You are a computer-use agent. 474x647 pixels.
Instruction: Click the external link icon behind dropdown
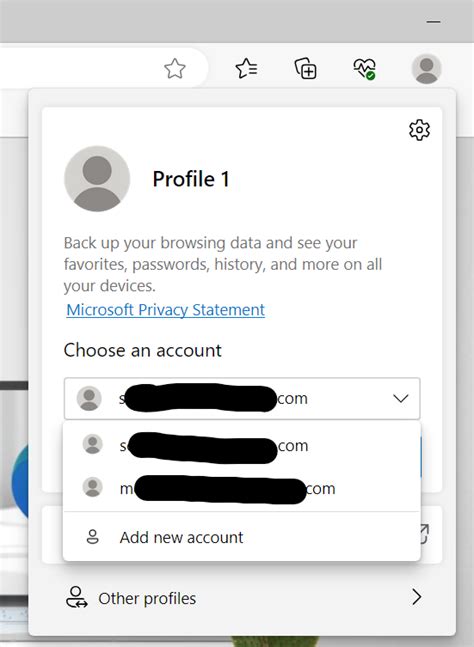425,534
